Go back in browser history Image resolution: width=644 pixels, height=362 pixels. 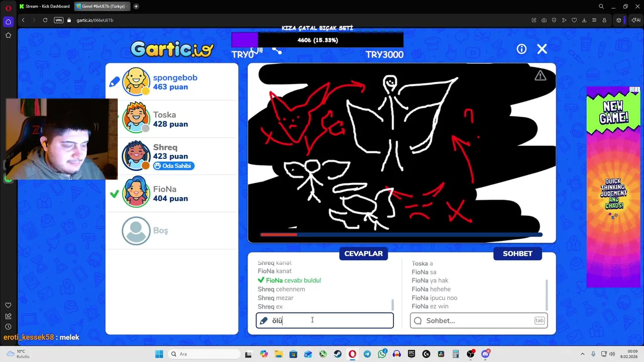[23, 20]
